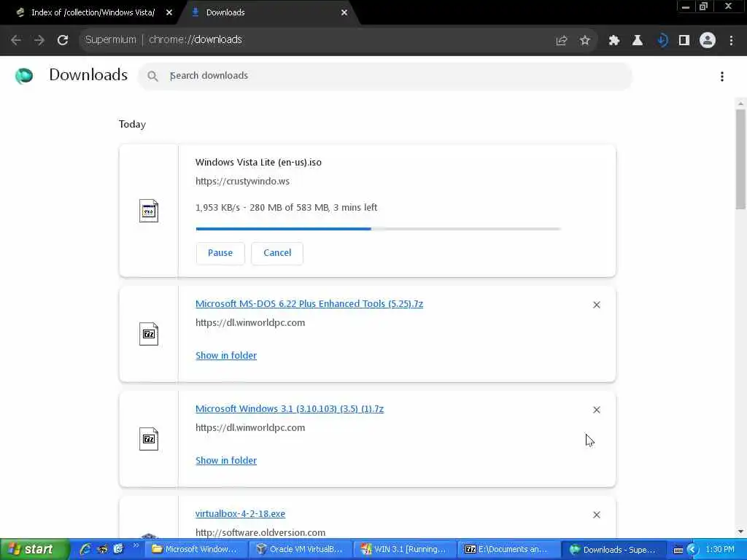Click the 1,953 KB/s download status text
This screenshot has height=560, width=747.
(x=286, y=208)
